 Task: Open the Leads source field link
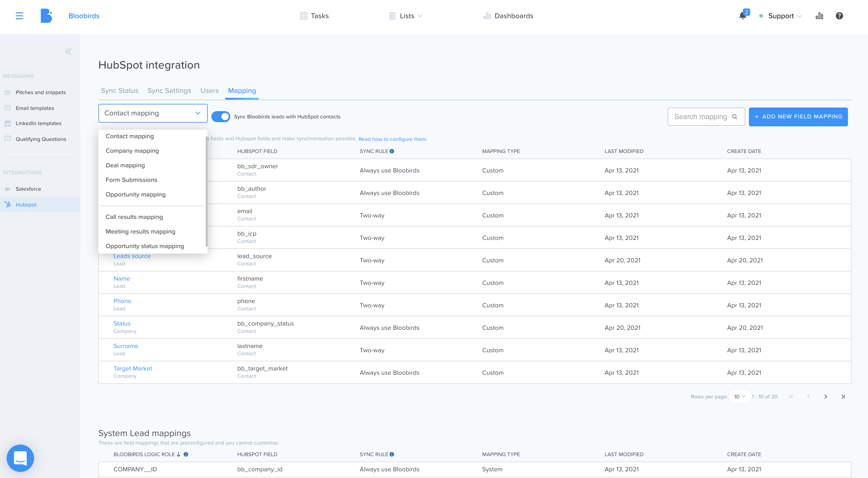[x=132, y=256]
